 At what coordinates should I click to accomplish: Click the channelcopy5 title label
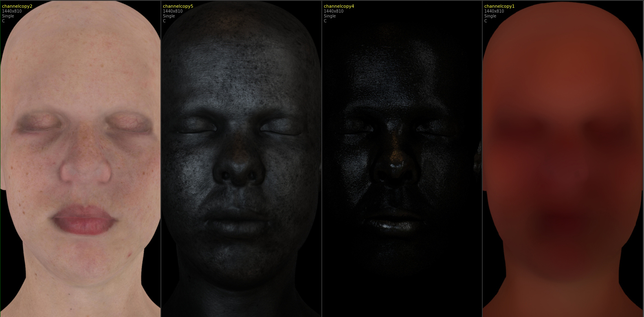point(178,6)
